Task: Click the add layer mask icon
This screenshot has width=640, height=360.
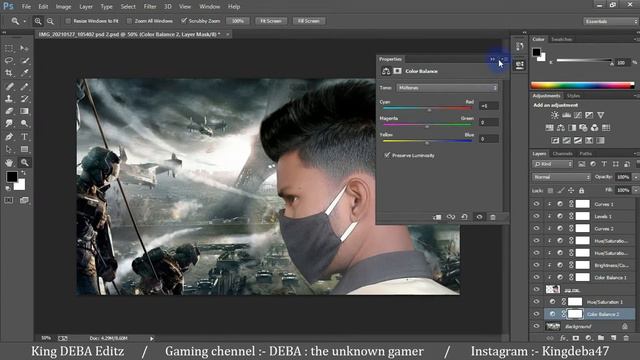Action: pyautogui.click(x=576, y=338)
